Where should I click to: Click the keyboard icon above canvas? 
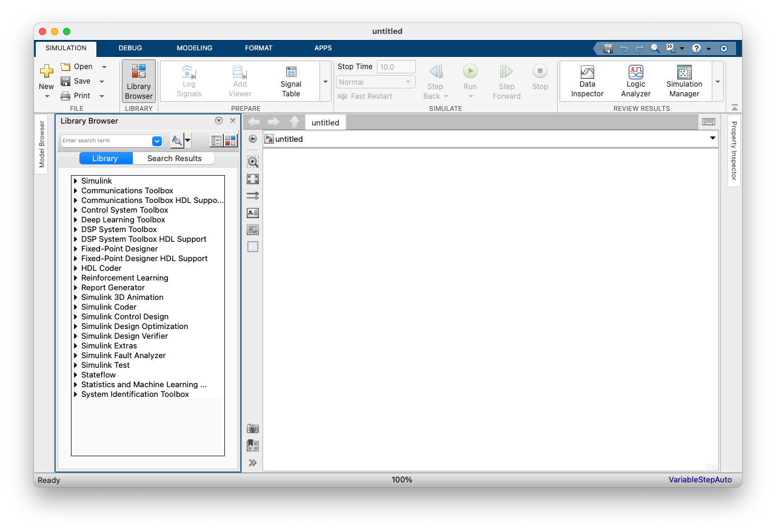point(708,122)
